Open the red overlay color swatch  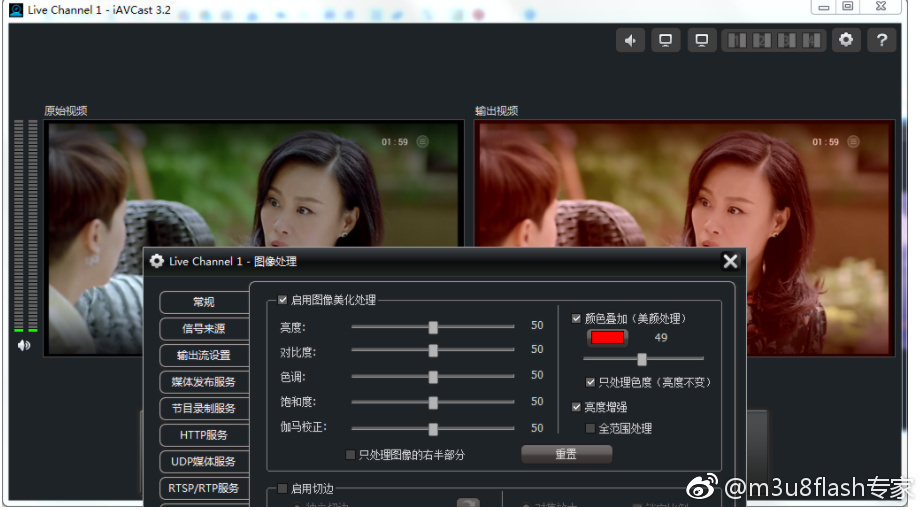(x=607, y=338)
